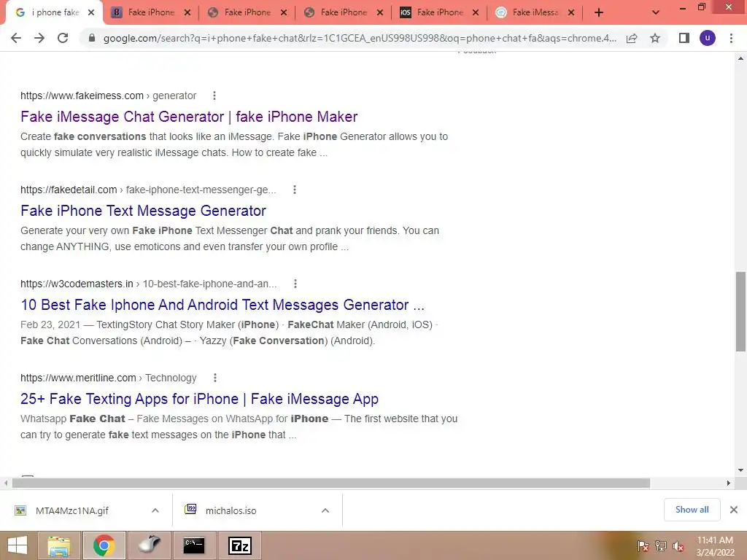Screen dimensions: 747x560
Task: Close the downloads bar
Action: coord(734,510)
